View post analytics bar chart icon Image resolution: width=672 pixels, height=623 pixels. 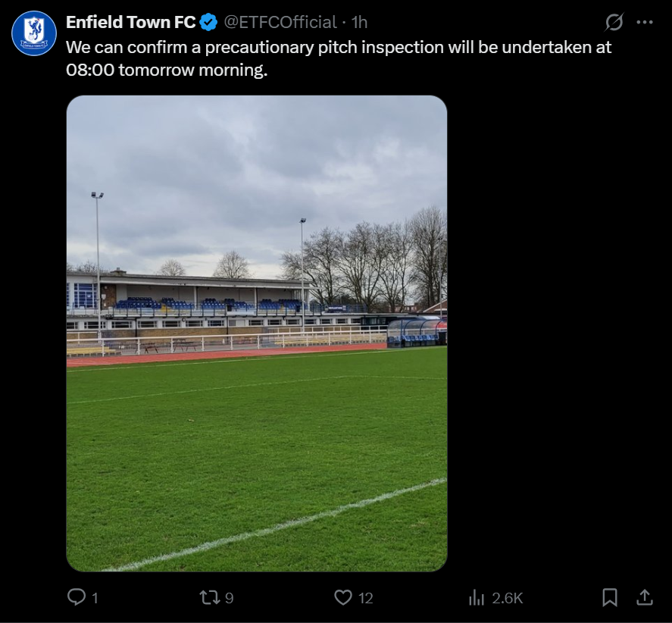point(477,598)
